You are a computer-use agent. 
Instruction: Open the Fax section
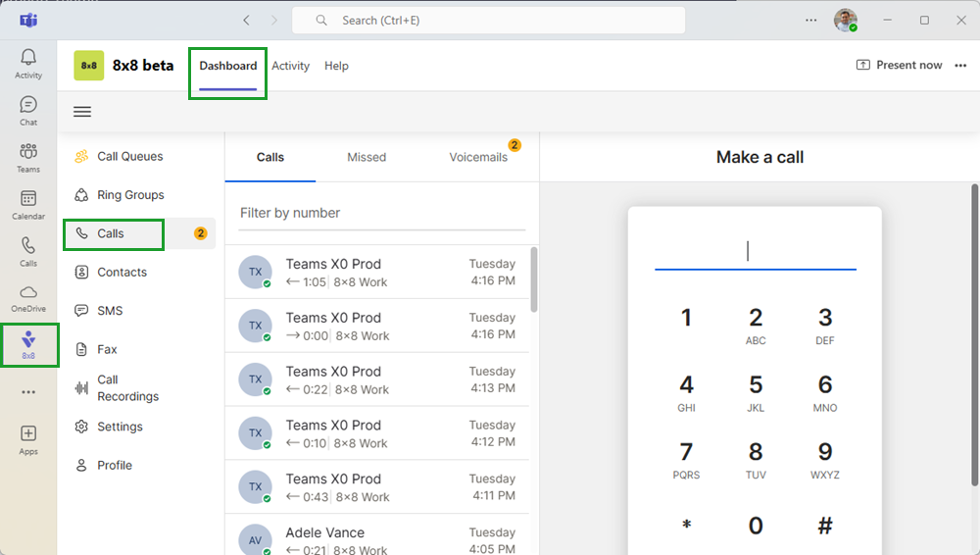(x=107, y=349)
